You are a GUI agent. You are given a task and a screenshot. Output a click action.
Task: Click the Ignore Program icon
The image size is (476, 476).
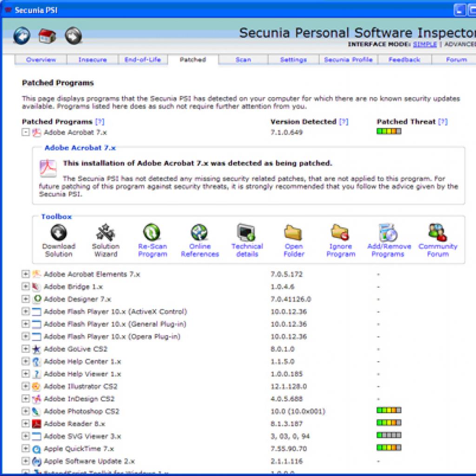(x=340, y=232)
